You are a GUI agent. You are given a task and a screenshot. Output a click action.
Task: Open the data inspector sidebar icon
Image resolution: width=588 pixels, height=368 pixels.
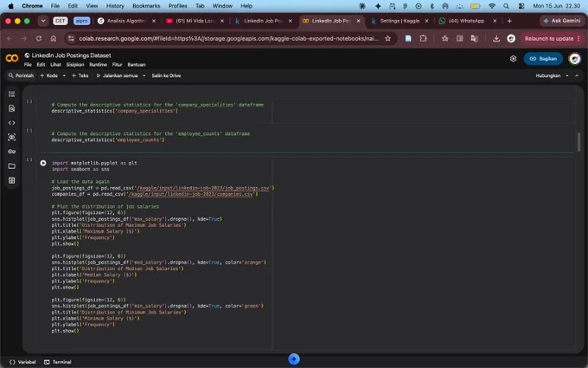(x=11, y=137)
